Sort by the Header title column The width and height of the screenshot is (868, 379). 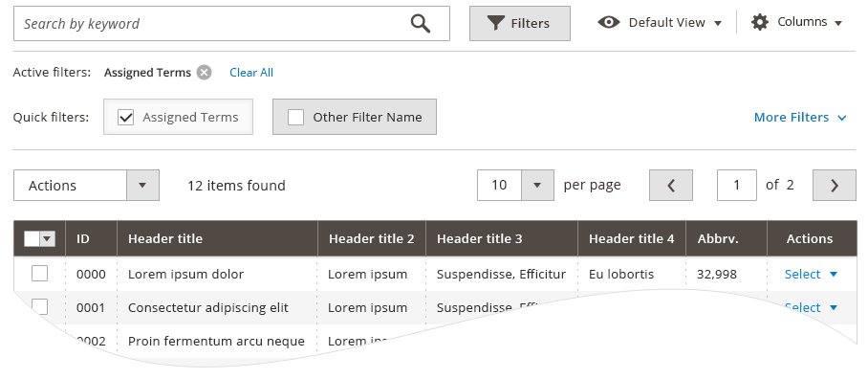tap(165, 239)
